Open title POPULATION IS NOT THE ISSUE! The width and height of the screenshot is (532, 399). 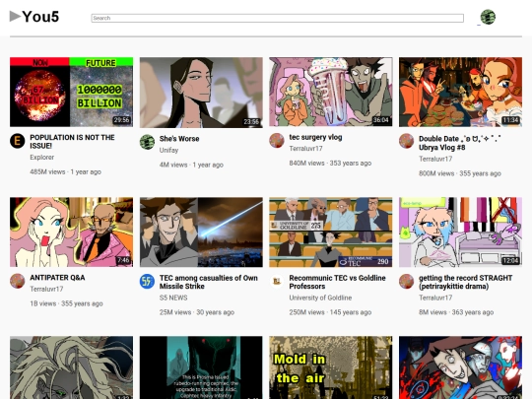(72, 142)
